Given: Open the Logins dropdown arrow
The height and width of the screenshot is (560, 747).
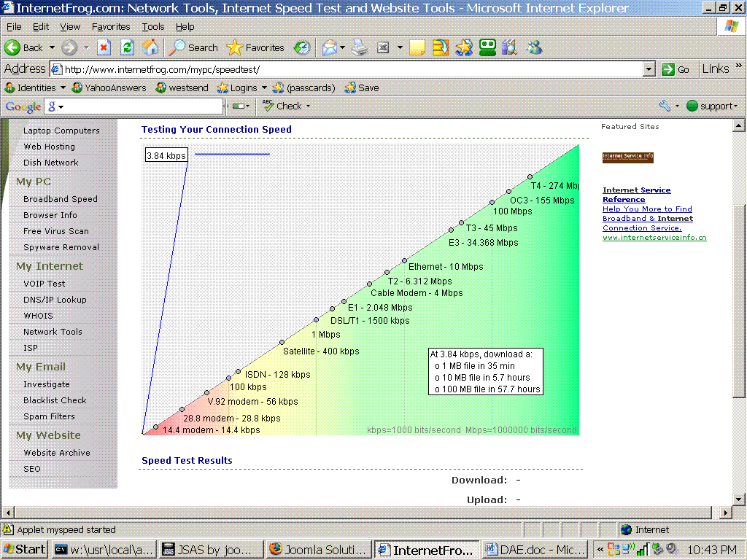Looking at the screenshot, I should coord(264,87).
